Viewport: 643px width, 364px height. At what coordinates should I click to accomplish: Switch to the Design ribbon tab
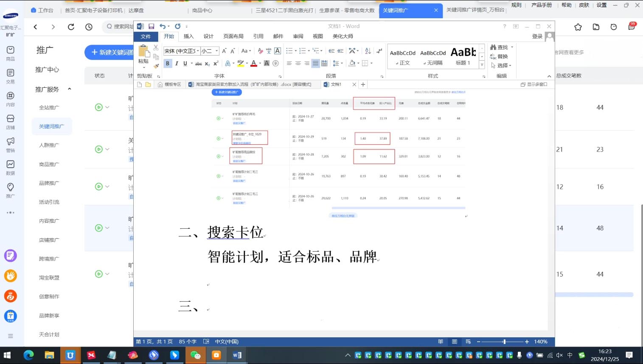[x=208, y=36]
